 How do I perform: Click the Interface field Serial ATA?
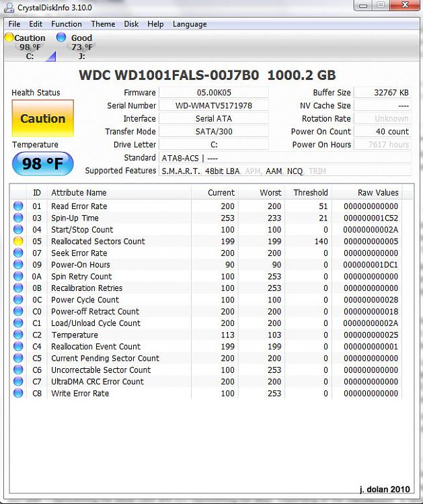214,118
